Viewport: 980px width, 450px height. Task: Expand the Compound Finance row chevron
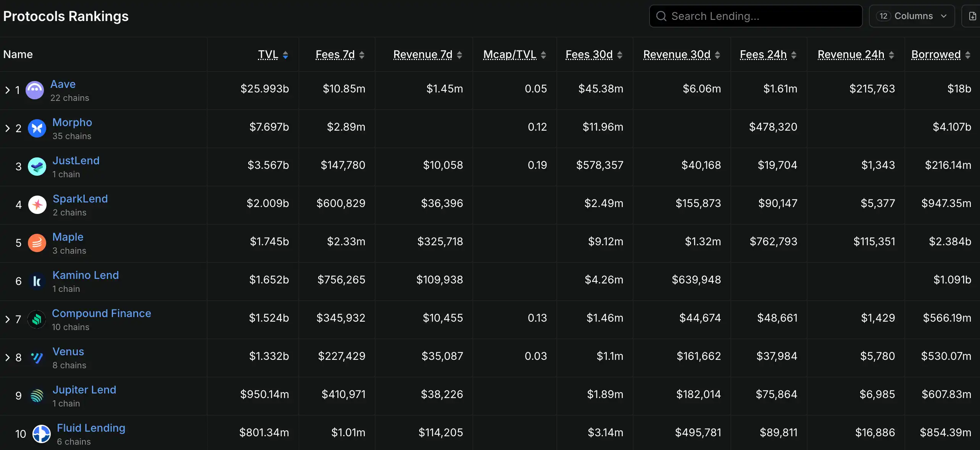(x=7, y=319)
